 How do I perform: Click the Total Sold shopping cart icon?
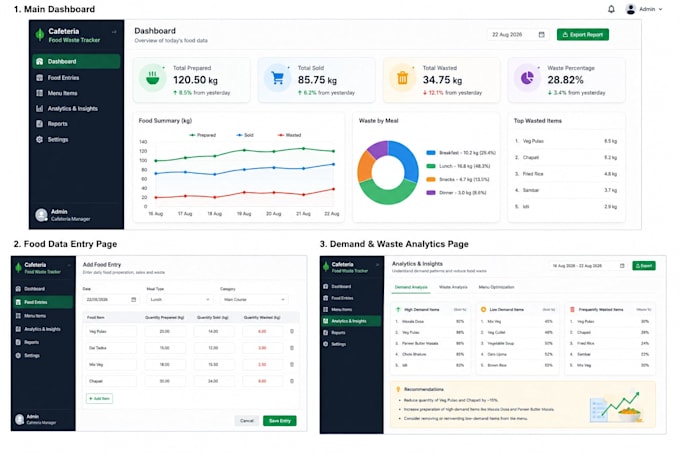[277, 78]
